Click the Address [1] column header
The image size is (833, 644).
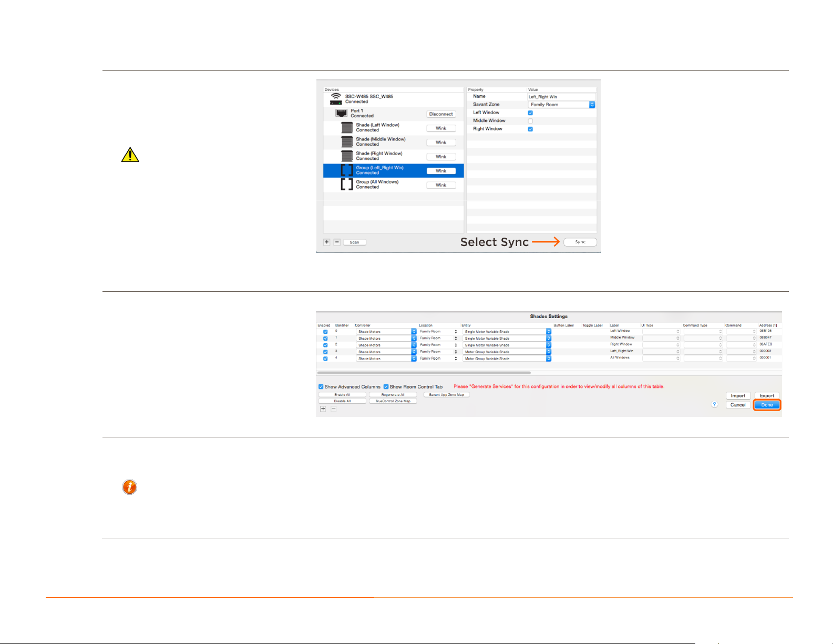pyautogui.click(x=768, y=325)
